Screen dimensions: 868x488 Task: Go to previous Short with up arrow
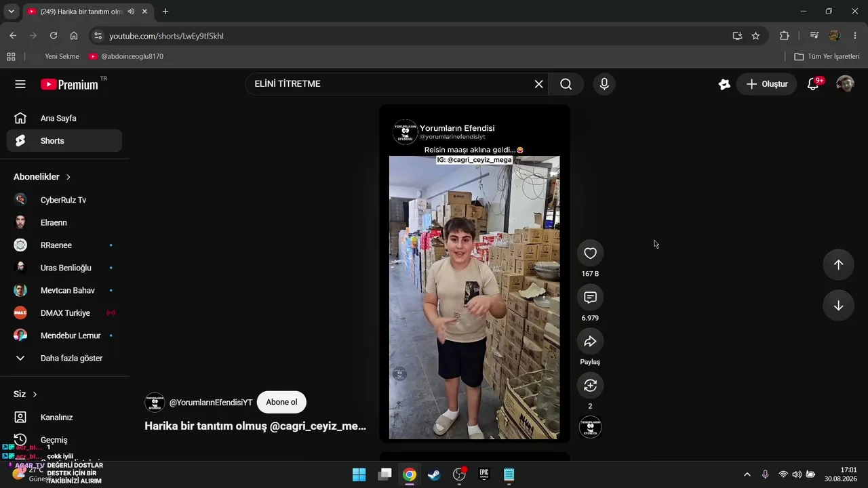tap(838, 265)
